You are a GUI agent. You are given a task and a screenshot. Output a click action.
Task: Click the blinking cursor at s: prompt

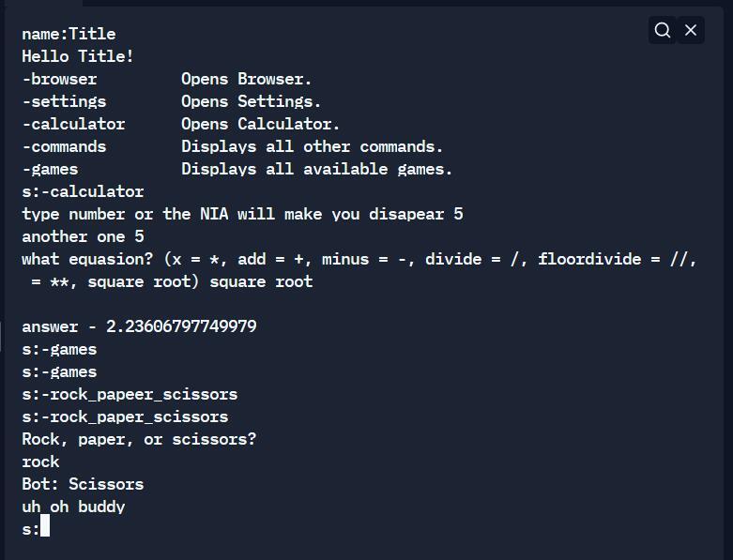(x=45, y=525)
